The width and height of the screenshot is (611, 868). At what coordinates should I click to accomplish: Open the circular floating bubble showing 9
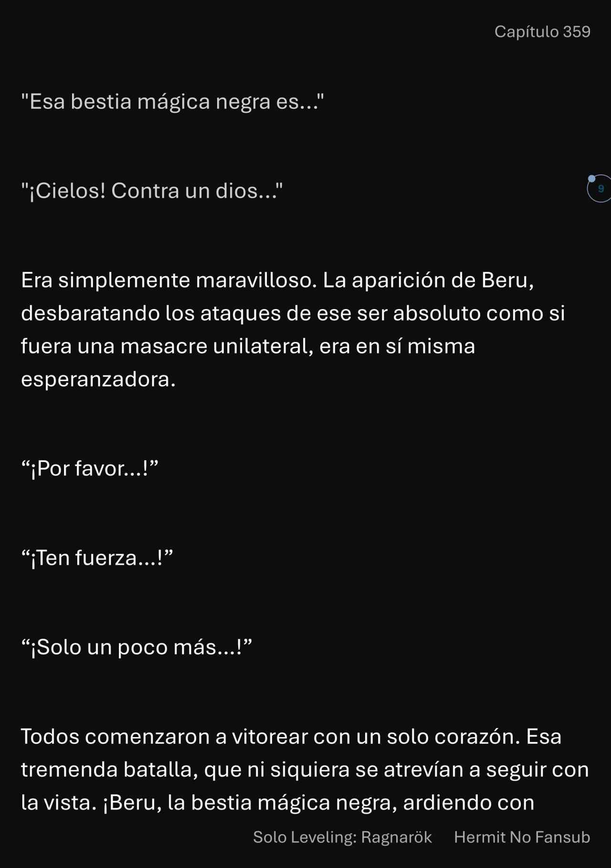pos(600,189)
